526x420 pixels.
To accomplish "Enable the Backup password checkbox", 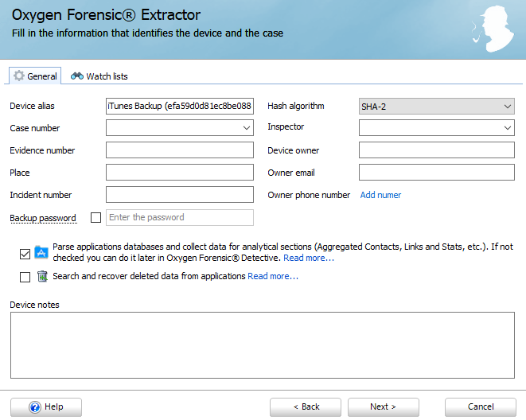I will tap(96, 217).
